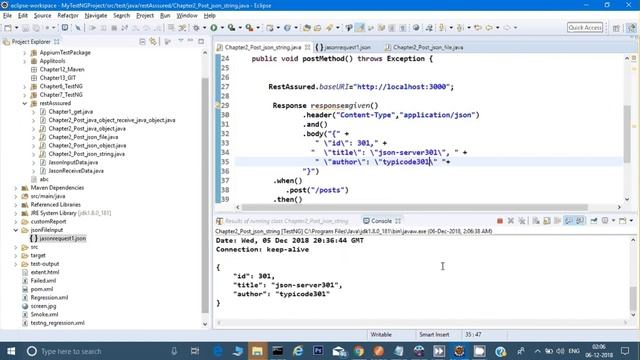This screenshot has height=360, width=640.
Task: Click the Project Explorer vertical scrollbar
Action: tap(205, 195)
